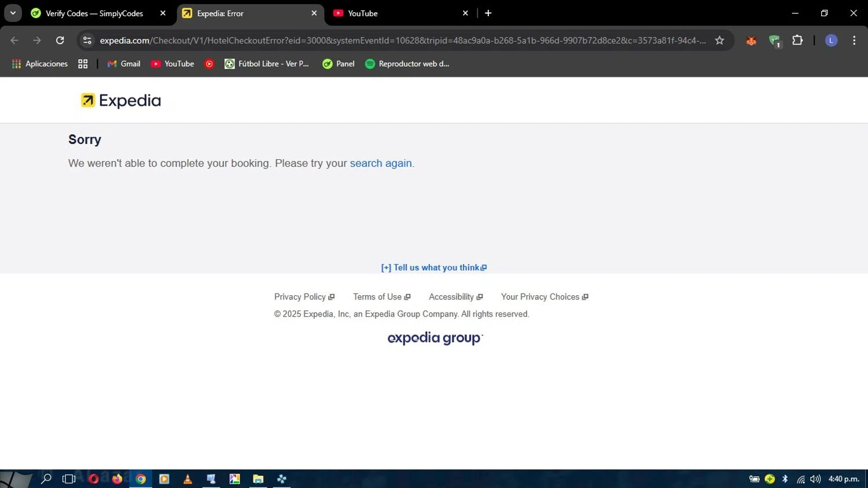Viewport: 868px width, 488px height.
Task: Check battery status in system tray
Action: point(754,479)
